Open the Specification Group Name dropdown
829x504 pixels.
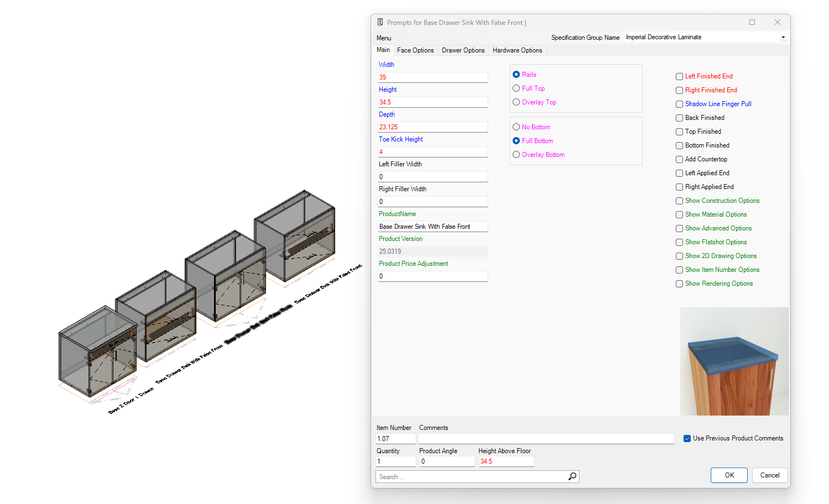point(783,38)
